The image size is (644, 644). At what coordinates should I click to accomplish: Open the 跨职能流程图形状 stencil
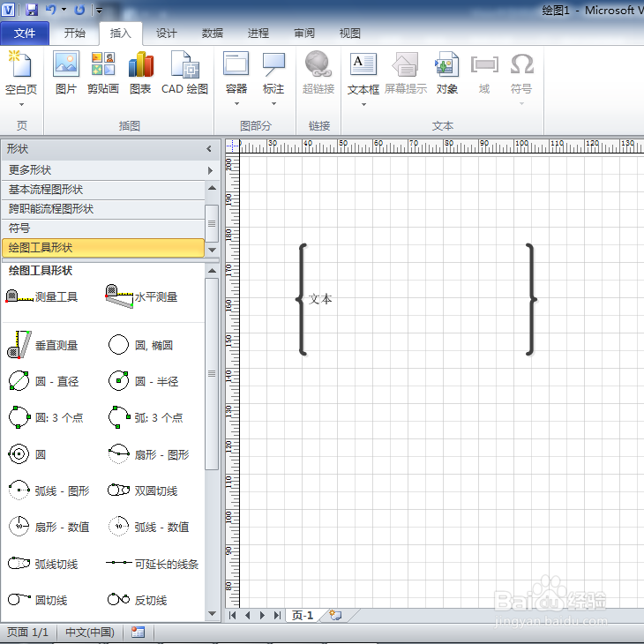[103, 209]
